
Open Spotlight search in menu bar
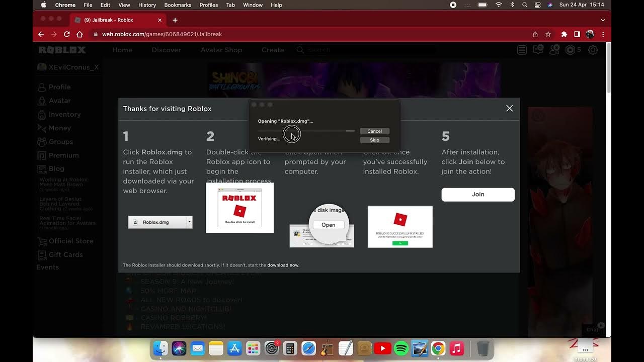coord(525,5)
